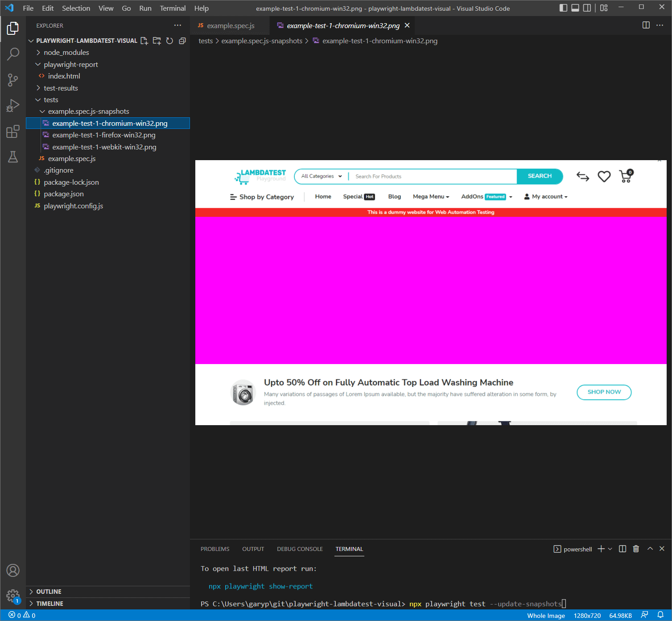Create a new file using the Explorer icon
672x621 pixels.
tap(144, 41)
